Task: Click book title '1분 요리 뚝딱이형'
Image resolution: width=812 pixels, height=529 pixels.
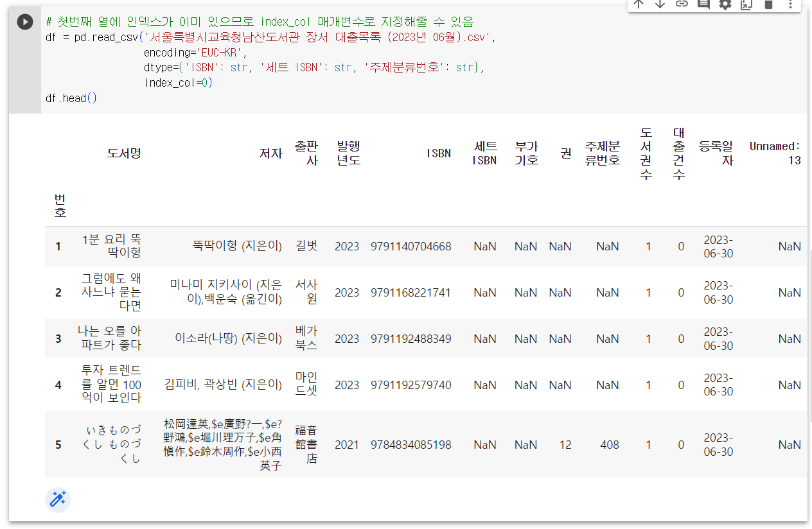Action: [x=112, y=247]
